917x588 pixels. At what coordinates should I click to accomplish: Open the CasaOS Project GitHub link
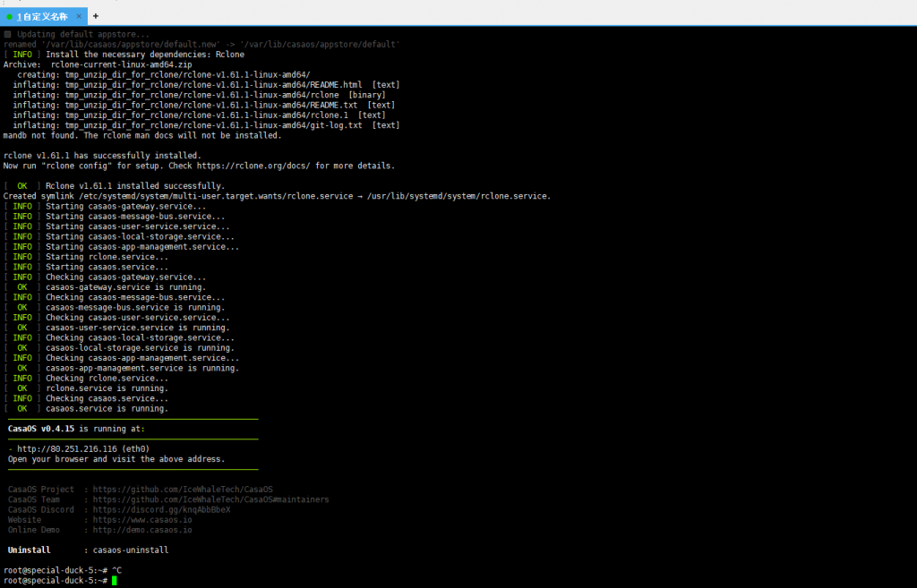[183, 490]
